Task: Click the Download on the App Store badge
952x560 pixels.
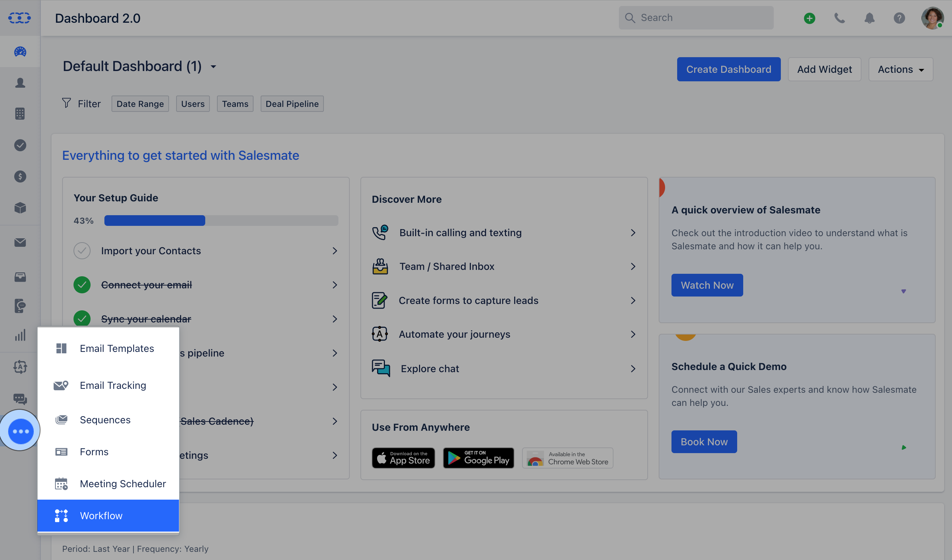Action: coord(403,458)
